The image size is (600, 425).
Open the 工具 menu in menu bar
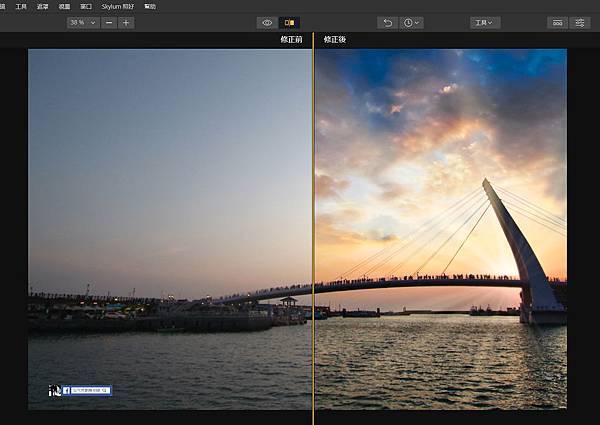pos(21,6)
